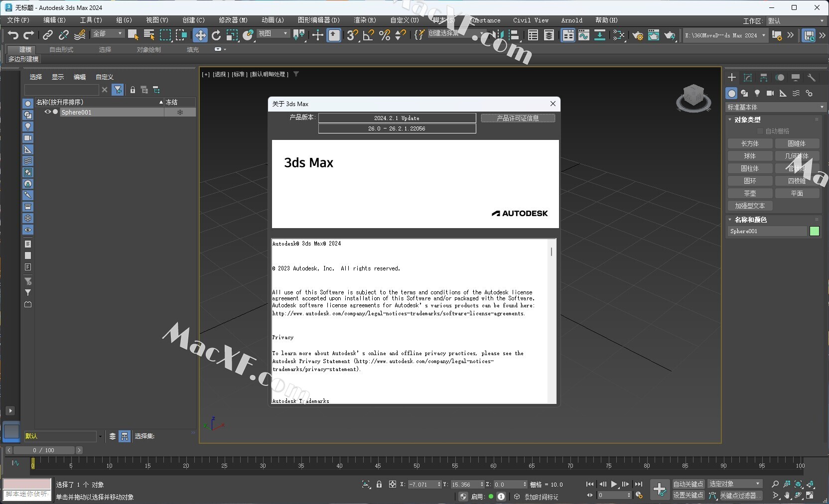The width and height of the screenshot is (829, 504).
Task: Toggle the ribbon display icon
Action: tap(568, 35)
